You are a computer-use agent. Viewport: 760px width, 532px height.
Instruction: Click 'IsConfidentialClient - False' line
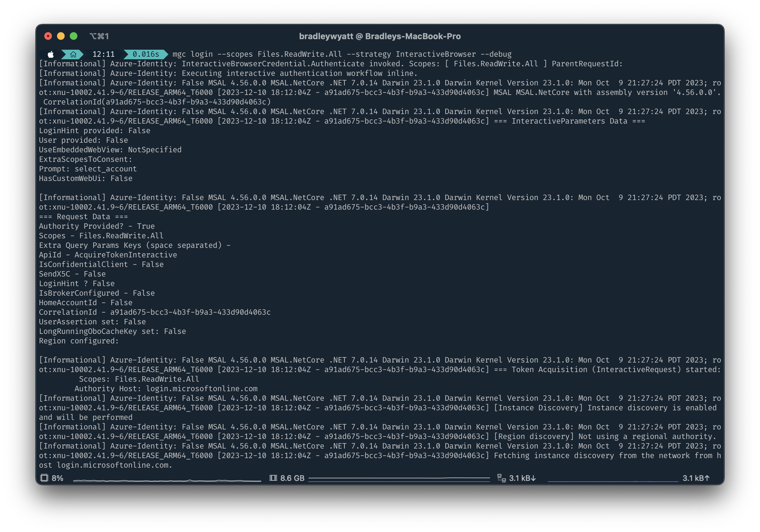[101, 265]
